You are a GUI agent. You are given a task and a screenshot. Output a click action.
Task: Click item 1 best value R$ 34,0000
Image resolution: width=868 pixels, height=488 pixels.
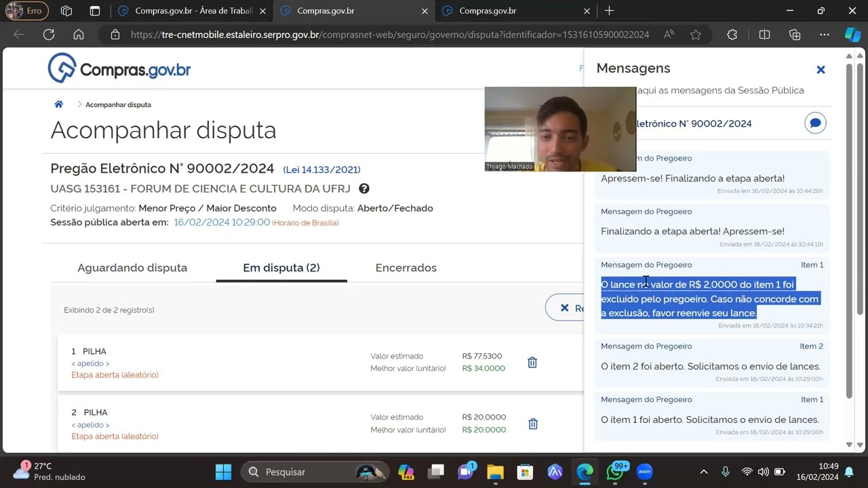(x=484, y=368)
